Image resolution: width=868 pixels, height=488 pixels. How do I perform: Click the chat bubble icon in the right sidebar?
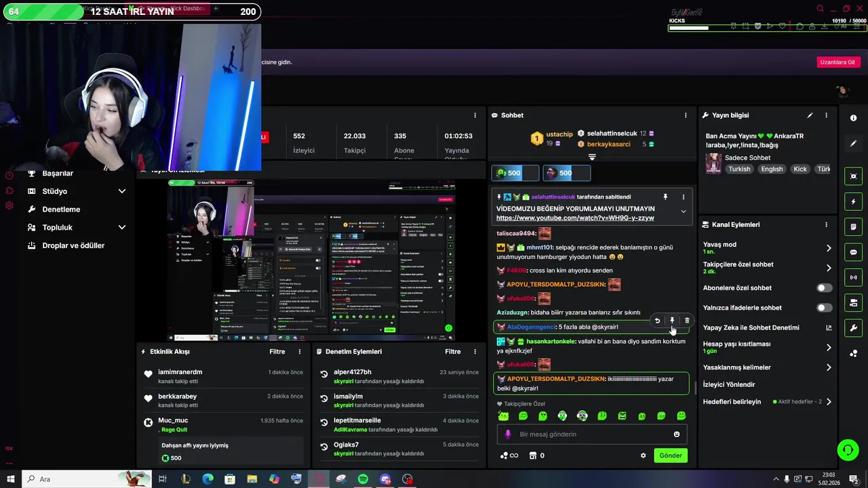coord(854,252)
